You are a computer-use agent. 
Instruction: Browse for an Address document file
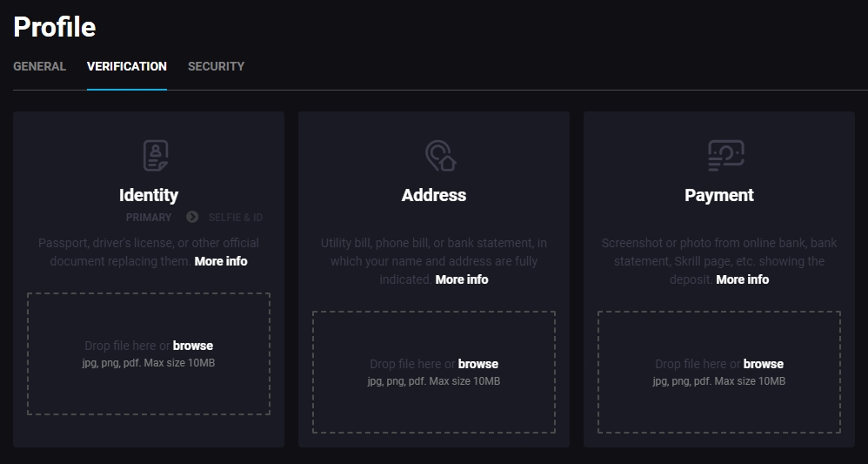point(478,364)
